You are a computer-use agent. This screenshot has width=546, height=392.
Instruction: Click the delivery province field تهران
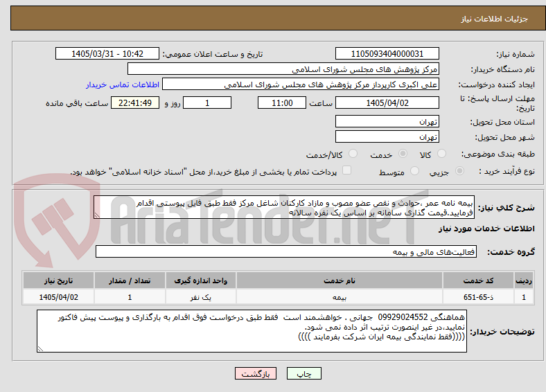point(387,121)
